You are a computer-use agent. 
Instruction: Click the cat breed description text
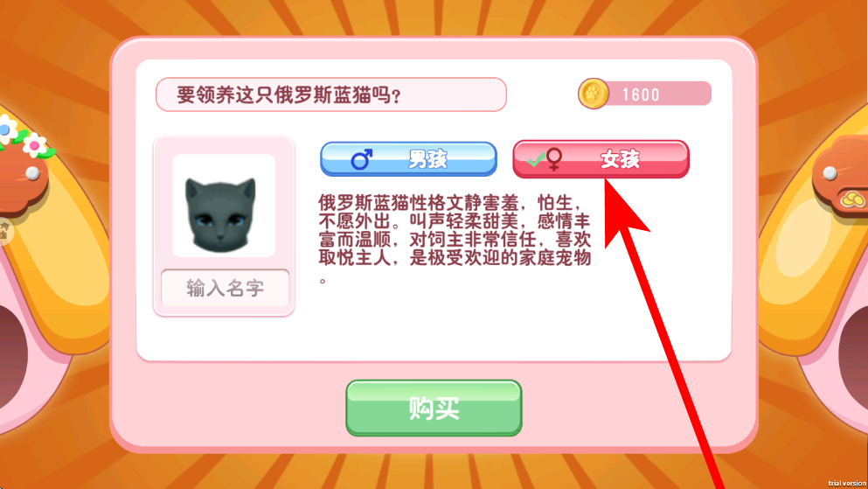click(x=455, y=238)
